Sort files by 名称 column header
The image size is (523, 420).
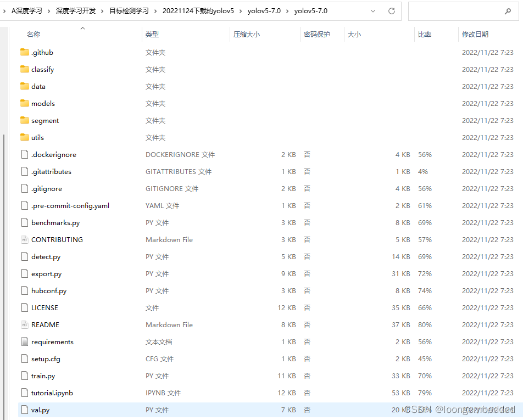click(x=34, y=35)
